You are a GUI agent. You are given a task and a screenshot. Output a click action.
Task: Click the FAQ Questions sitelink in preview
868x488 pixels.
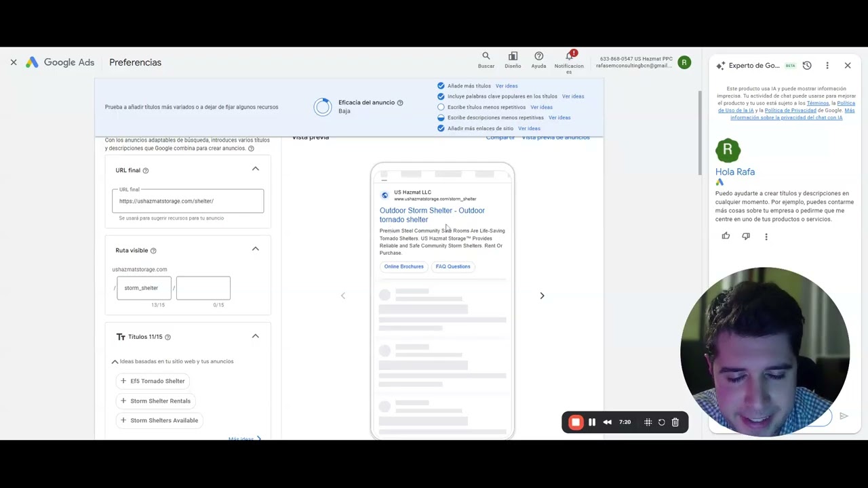pyautogui.click(x=453, y=266)
